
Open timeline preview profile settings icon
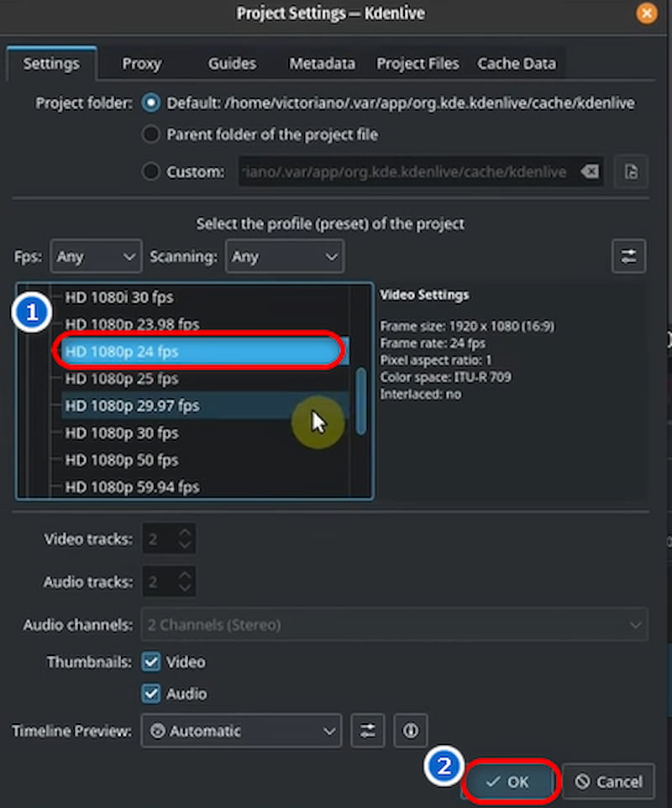tap(367, 731)
